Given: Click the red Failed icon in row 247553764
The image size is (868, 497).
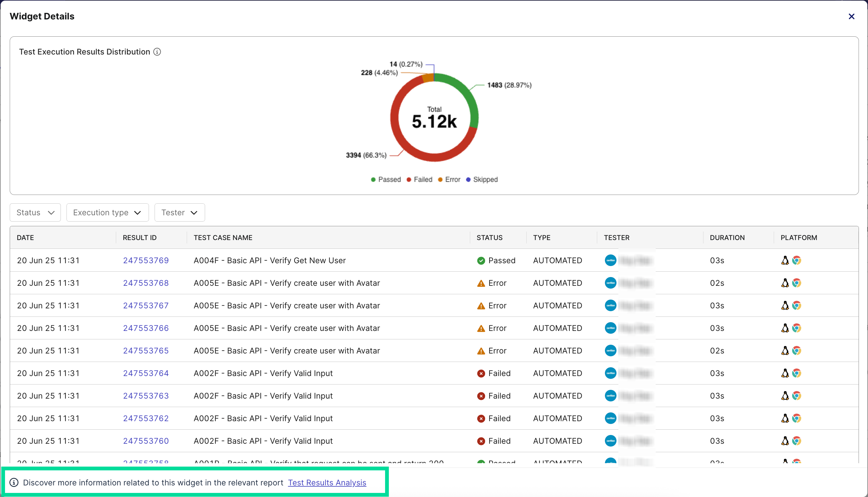Looking at the screenshot, I should [x=481, y=374].
